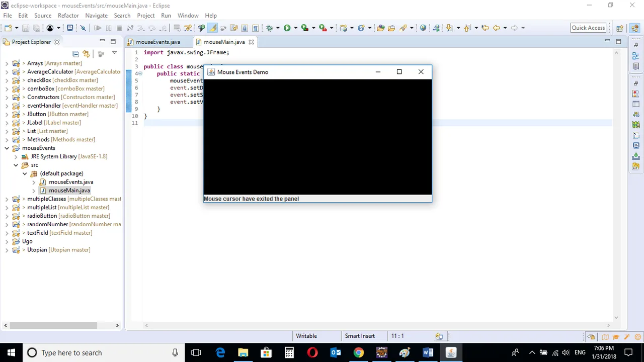The image size is (644, 362).
Task: Click the New Java Class icon
Action: tap(361, 28)
